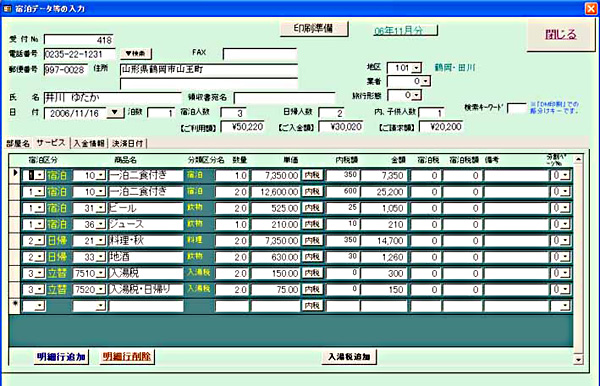The image size is (600, 386).
Task: Click the ご入金額 value ¥30,020
Action: (x=341, y=127)
